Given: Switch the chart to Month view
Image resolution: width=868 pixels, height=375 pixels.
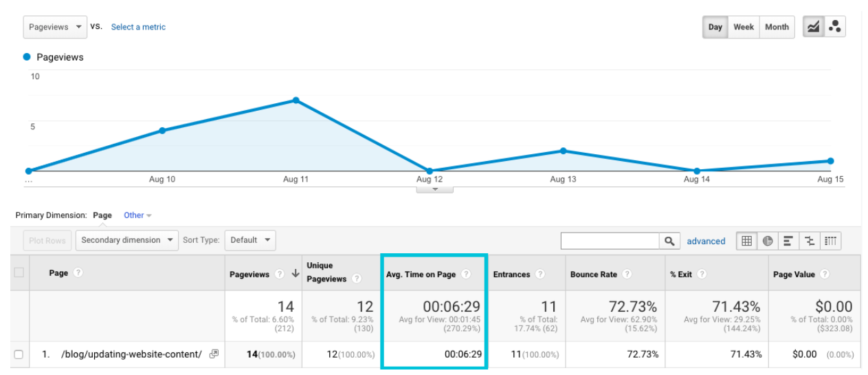Looking at the screenshot, I should click(777, 27).
